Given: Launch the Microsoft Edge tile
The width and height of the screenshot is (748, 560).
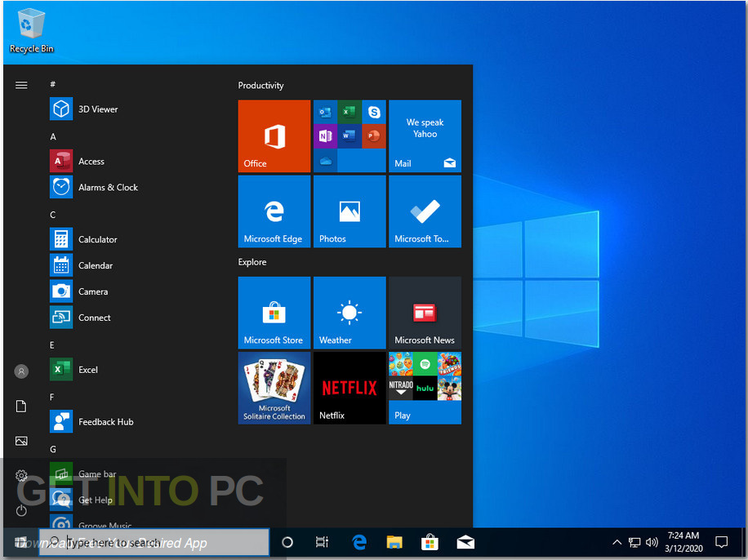Looking at the screenshot, I should (274, 211).
